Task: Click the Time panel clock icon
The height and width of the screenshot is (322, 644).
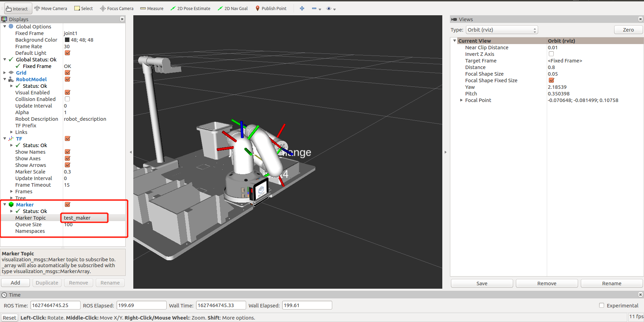Action: [4, 295]
